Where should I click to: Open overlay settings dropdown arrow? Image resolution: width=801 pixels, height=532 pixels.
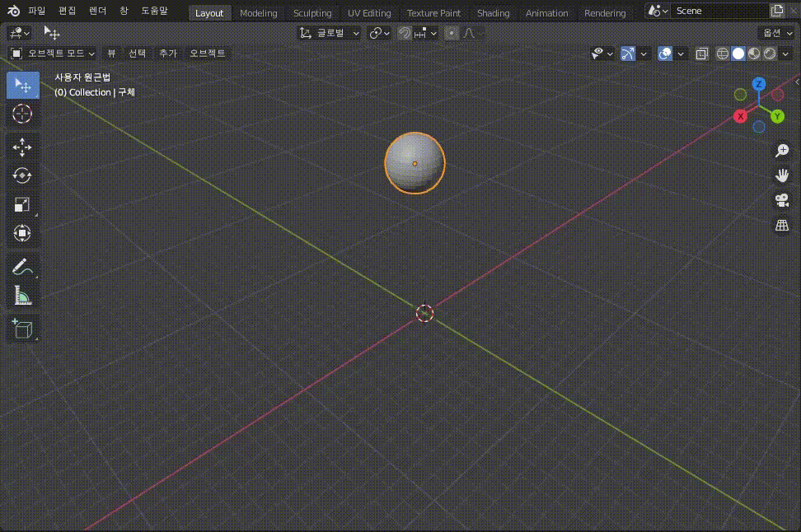pos(681,54)
